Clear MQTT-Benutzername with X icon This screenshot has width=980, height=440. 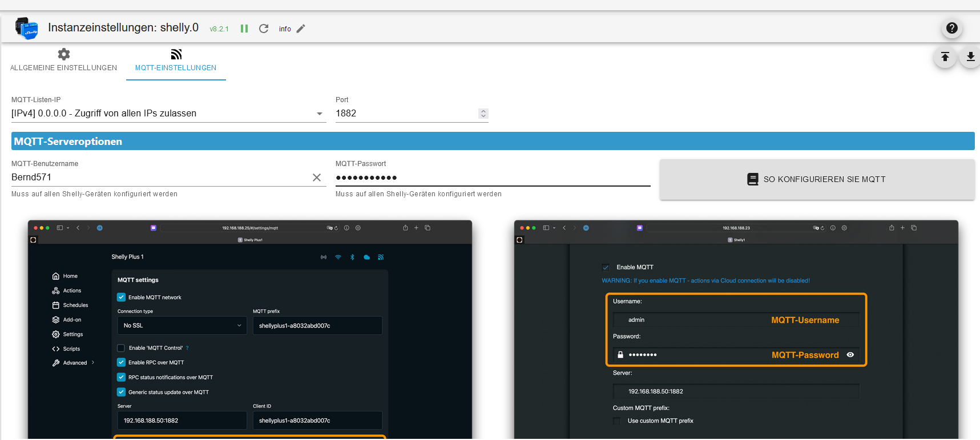(317, 177)
